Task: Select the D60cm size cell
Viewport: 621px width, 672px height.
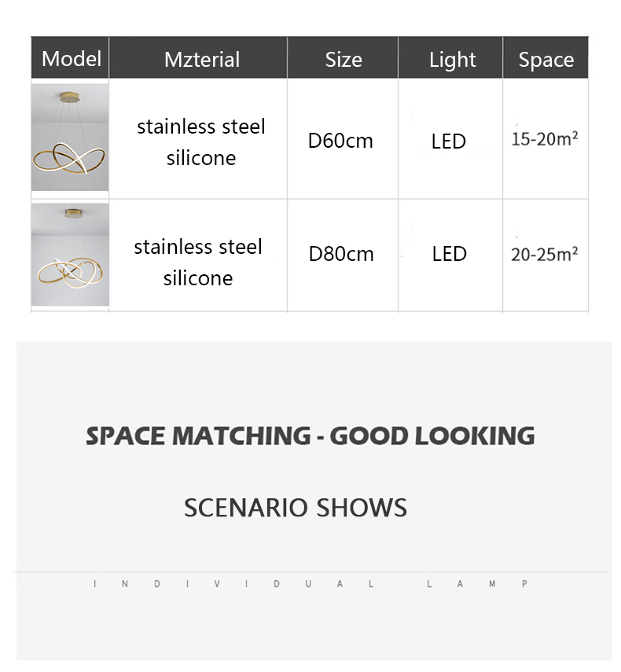Action: coord(340,141)
